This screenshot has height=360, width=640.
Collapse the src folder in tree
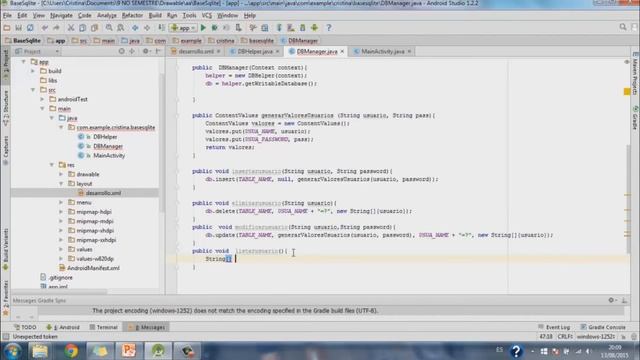(x=33, y=90)
